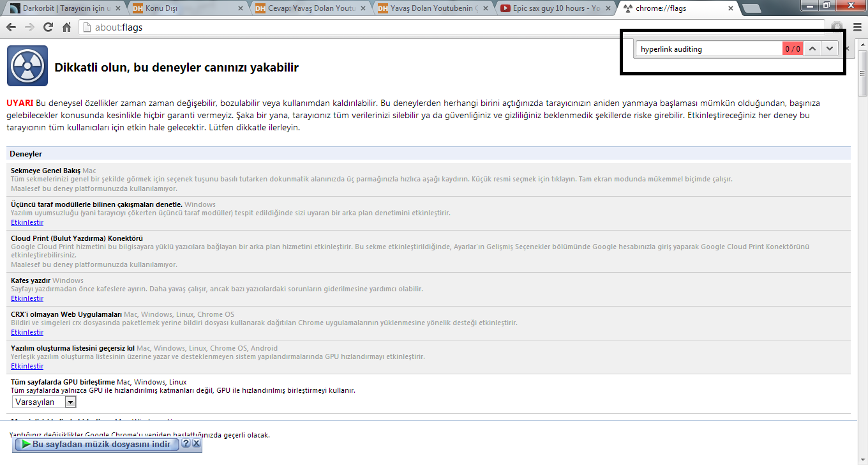Go back with the browser back arrow
Screen dimensions: 868x465
coord(11,27)
